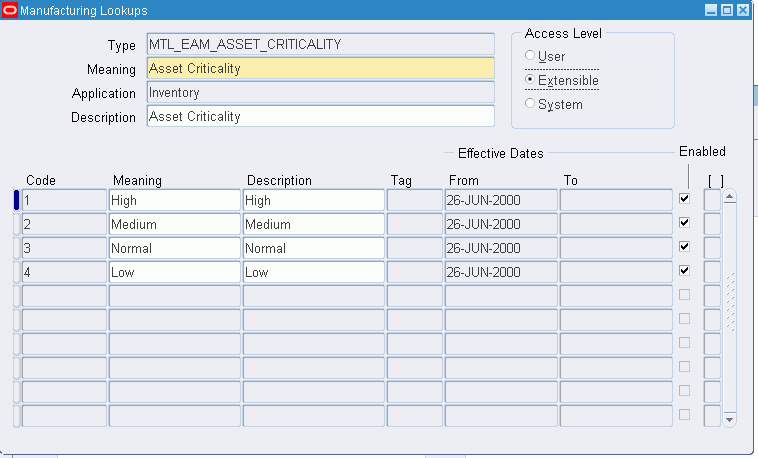Select Code cell with value 4
The width and height of the screenshot is (758, 458).
pyautogui.click(x=64, y=272)
